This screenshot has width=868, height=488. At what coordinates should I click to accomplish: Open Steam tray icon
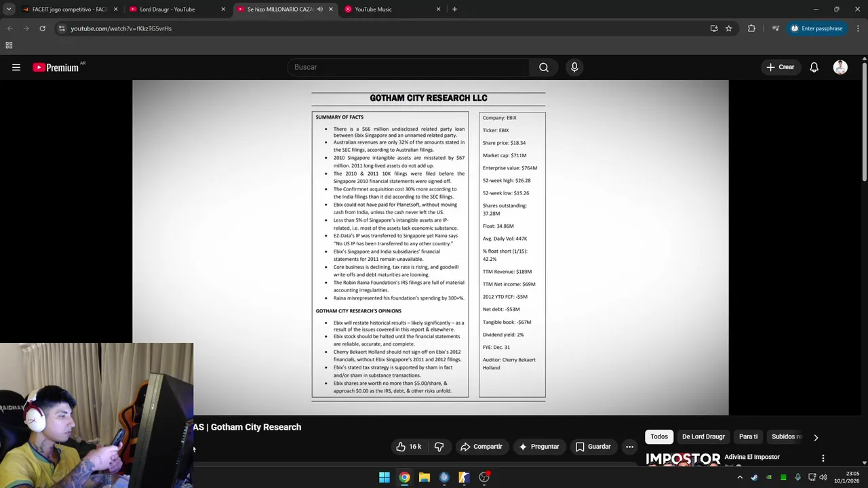point(754,477)
